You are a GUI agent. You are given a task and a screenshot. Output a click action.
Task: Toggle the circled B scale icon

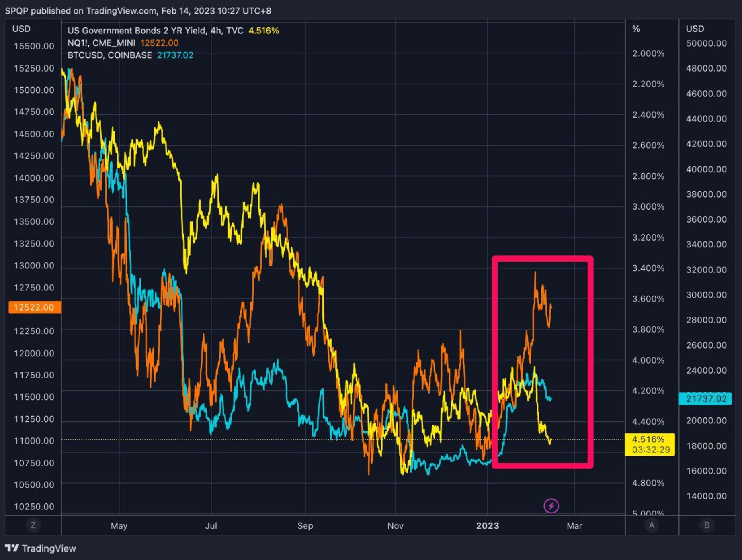coord(707,525)
